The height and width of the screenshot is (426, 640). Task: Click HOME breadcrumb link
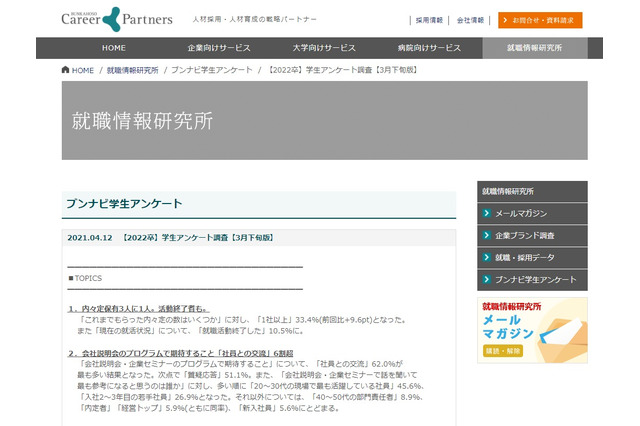click(x=83, y=70)
